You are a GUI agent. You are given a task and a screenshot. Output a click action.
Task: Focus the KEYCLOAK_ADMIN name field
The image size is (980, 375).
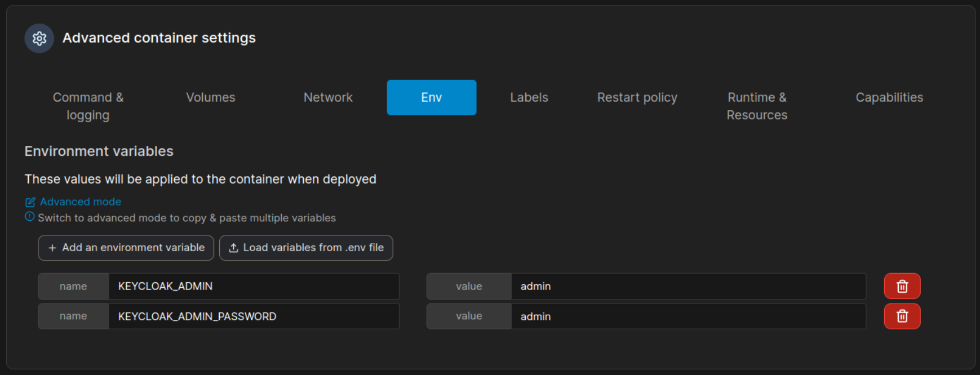(253, 286)
